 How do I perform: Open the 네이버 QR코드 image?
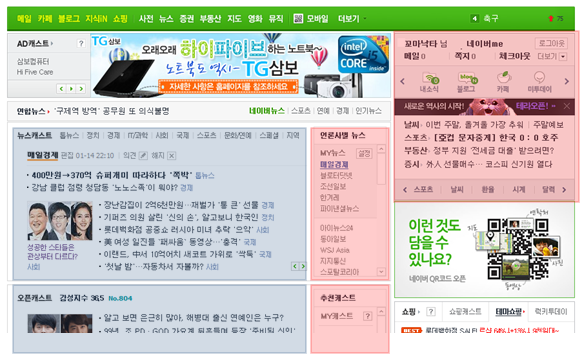517,249
